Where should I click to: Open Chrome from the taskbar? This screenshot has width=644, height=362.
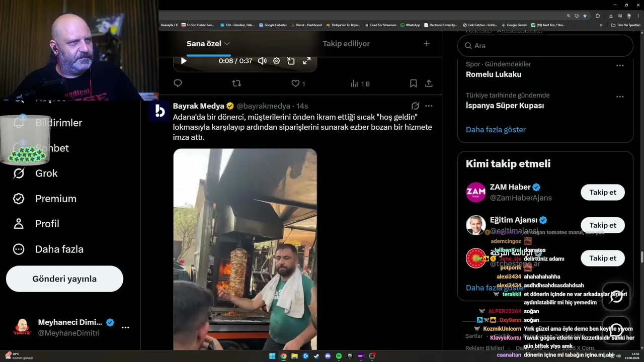[x=283, y=356]
